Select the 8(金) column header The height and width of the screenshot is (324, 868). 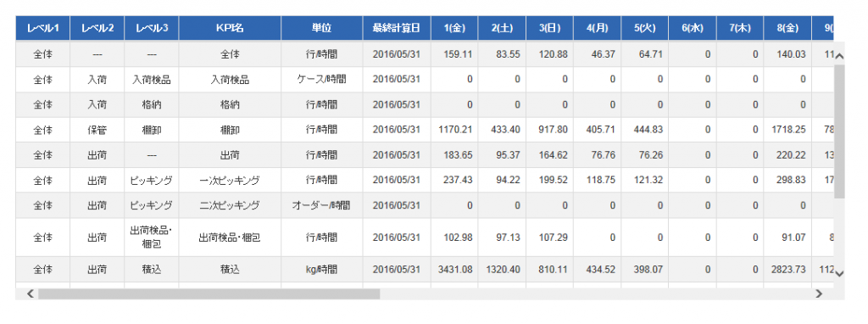(787, 28)
